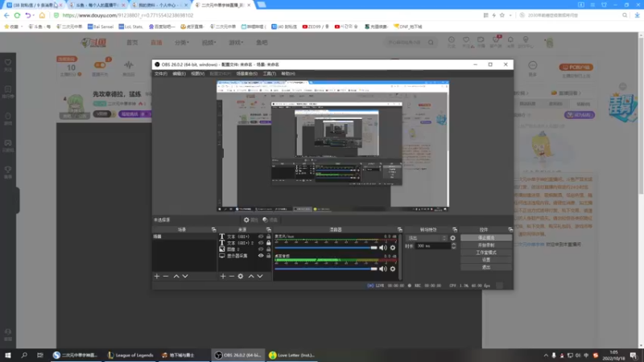Screen dimensions: 644x362
Task: Expand the 分类 dropdown in Douyu navigation
Action: click(x=182, y=43)
